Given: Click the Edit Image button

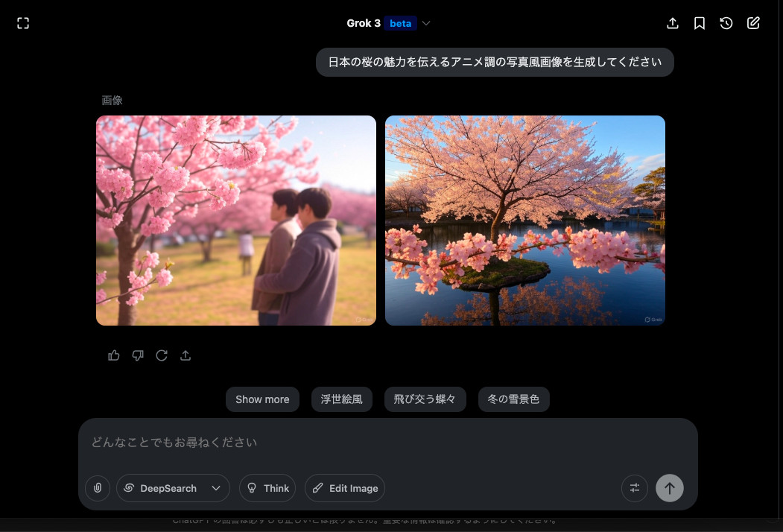Looking at the screenshot, I should coord(345,488).
